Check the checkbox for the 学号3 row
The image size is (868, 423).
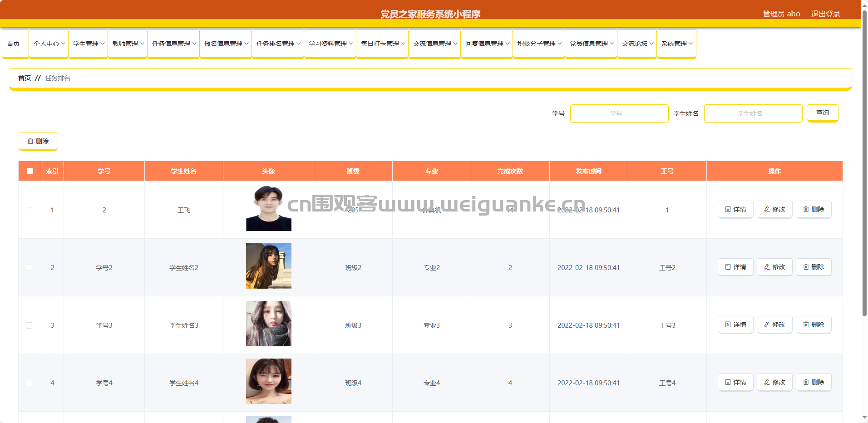click(29, 325)
